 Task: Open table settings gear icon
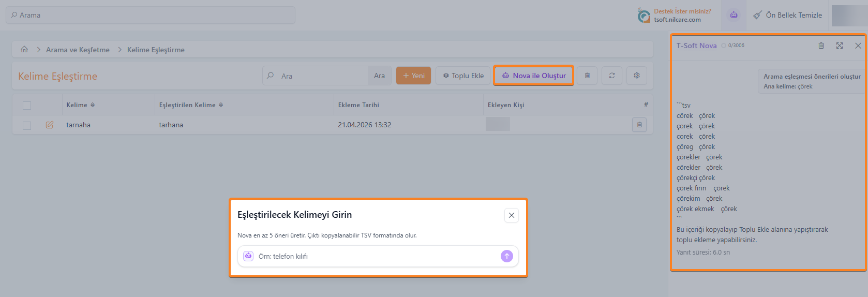point(637,76)
